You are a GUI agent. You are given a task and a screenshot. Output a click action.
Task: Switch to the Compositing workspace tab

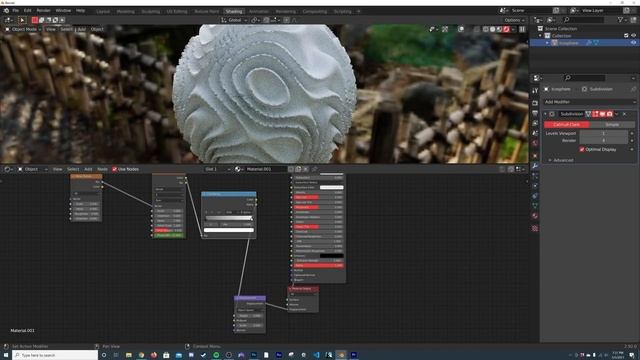pyautogui.click(x=315, y=11)
